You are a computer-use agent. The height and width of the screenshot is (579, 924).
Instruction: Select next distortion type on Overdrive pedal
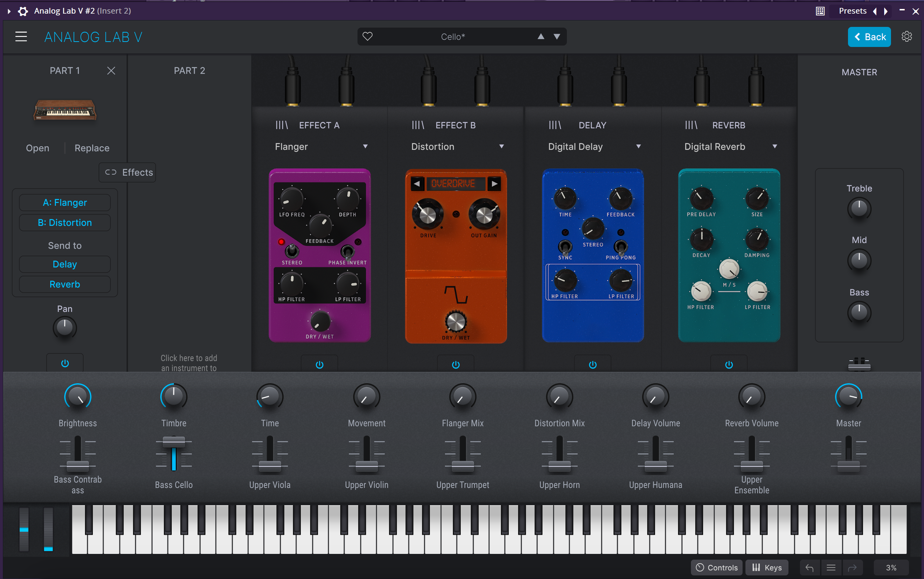pyautogui.click(x=494, y=184)
